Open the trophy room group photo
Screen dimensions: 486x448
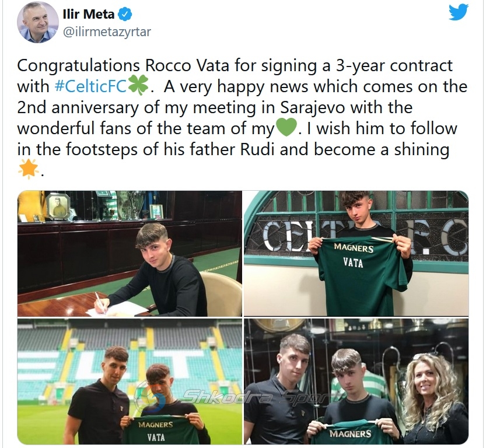coord(356,381)
